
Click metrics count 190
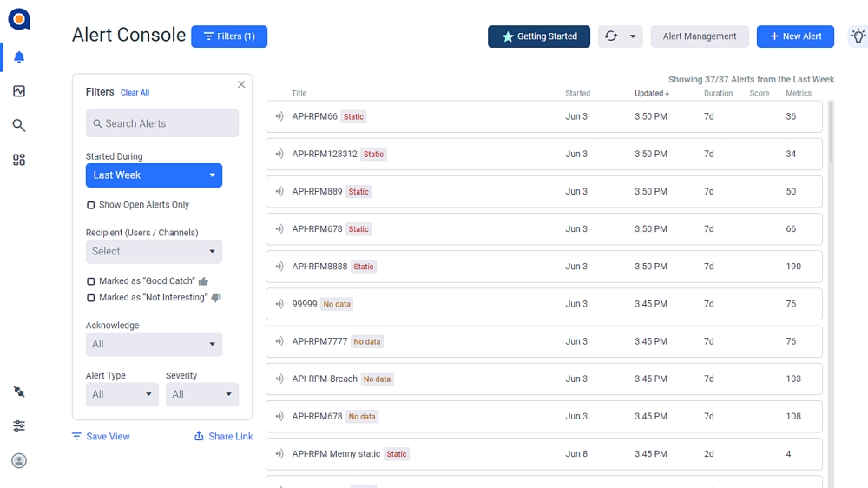[793, 267]
